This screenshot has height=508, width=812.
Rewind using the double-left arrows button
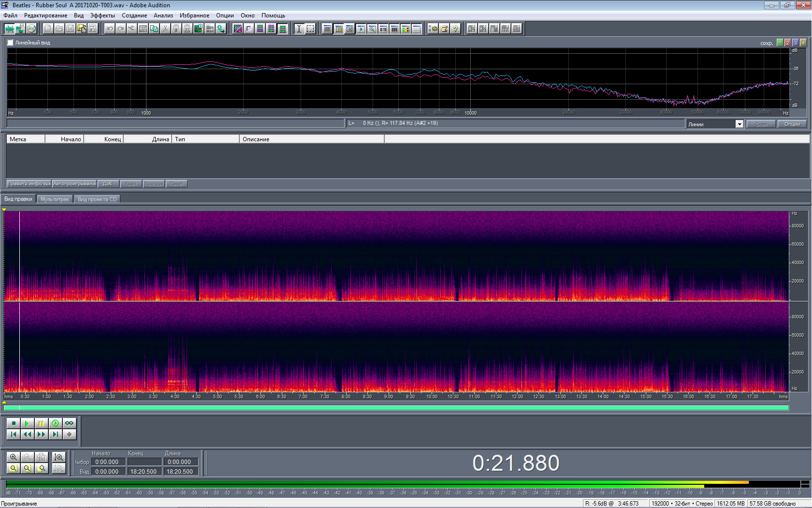(28, 434)
